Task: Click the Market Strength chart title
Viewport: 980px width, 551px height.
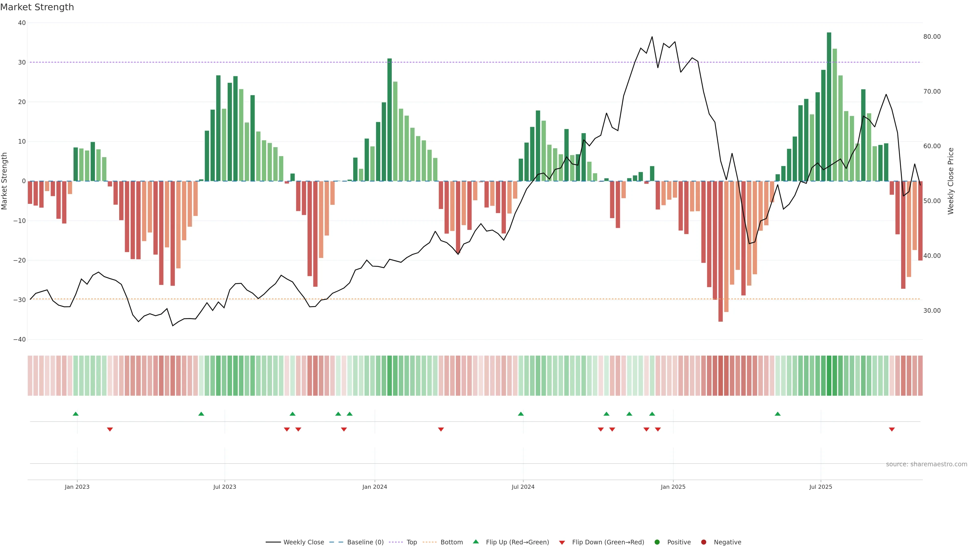Action: pyautogui.click(x=37, y=7)
